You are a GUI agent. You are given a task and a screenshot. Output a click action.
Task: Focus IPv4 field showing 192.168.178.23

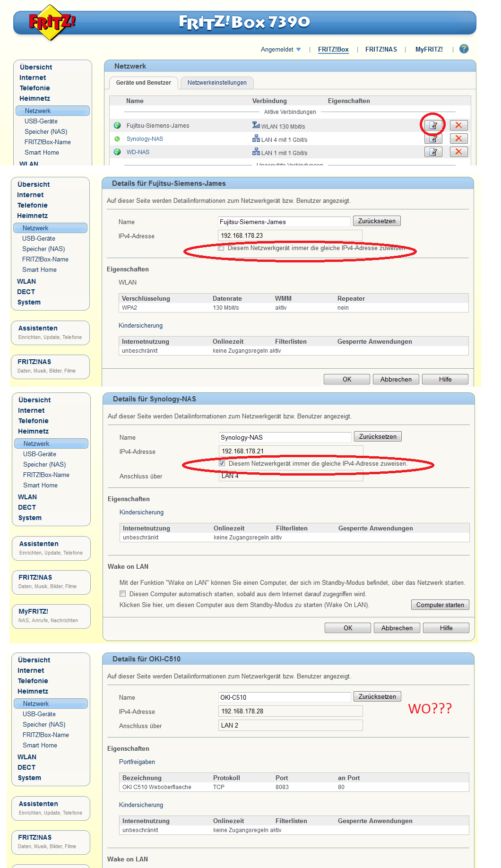(290, 235)
